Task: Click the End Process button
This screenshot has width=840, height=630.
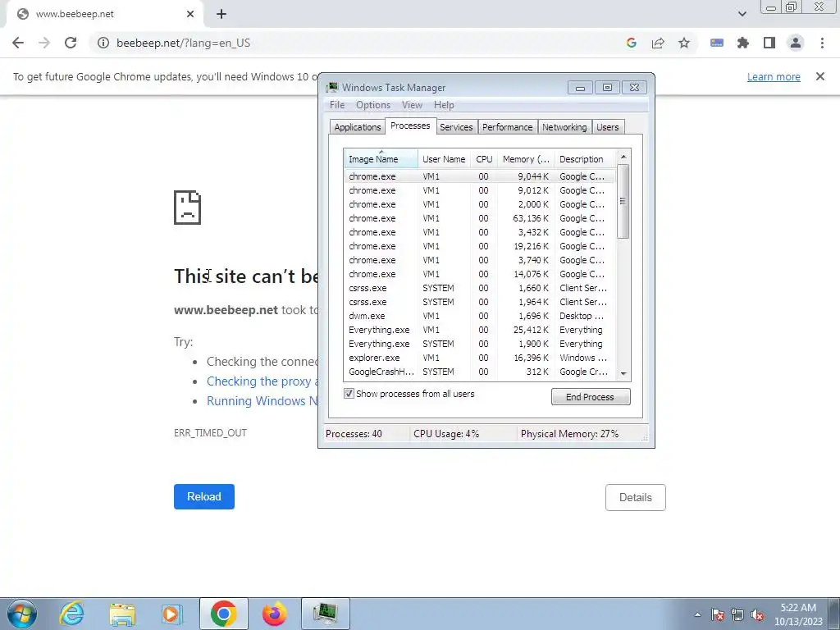Action: [591, 397]
